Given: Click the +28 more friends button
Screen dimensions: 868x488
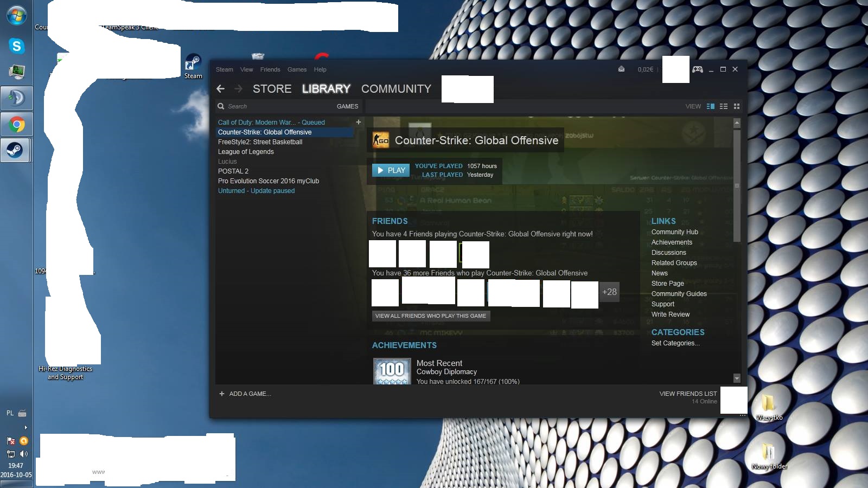Looking at the screenshot, I should (x=609, y=292).
